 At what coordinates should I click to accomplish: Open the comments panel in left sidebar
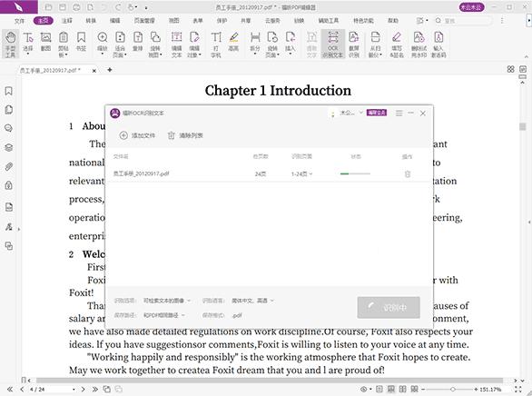point(9,128)
